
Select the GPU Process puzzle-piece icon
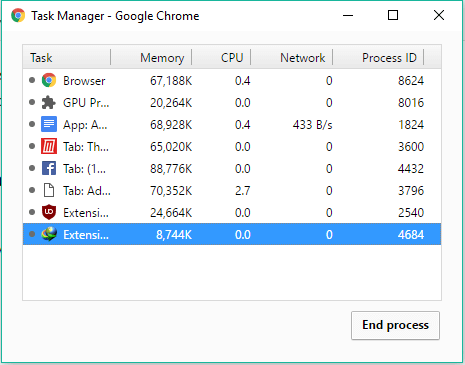tap(49, 102)
